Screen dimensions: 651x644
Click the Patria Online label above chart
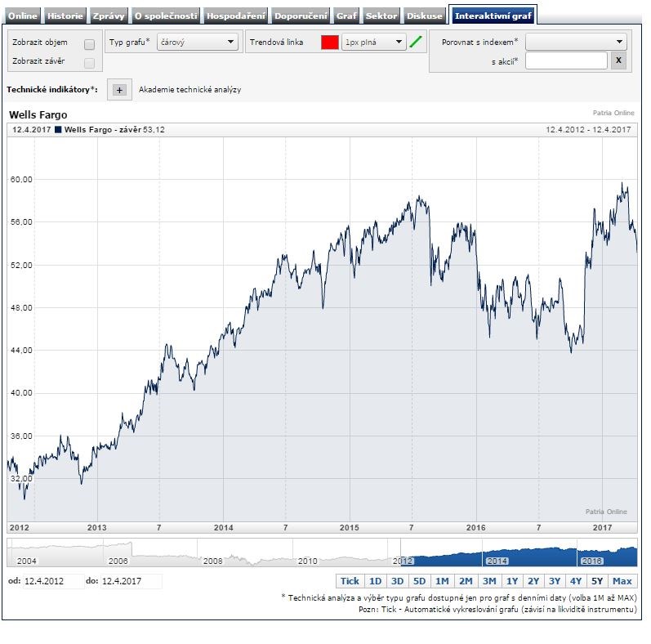[x=613, y=113]
